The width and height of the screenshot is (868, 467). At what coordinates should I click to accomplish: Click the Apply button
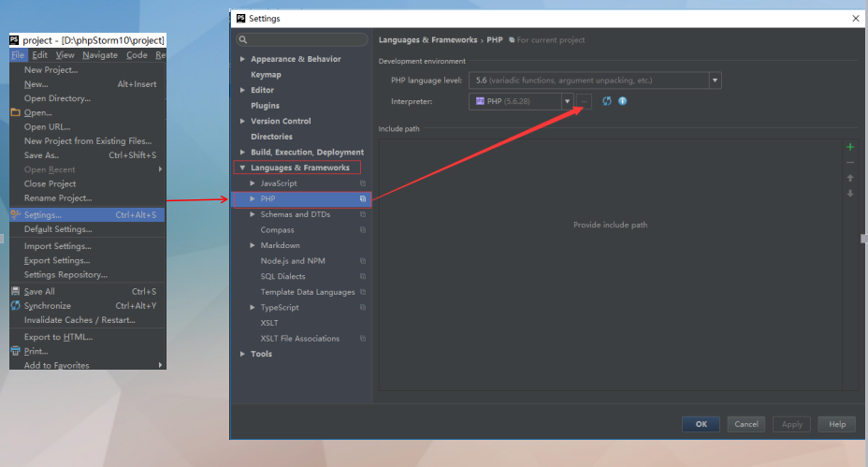(x=791, y=424)
